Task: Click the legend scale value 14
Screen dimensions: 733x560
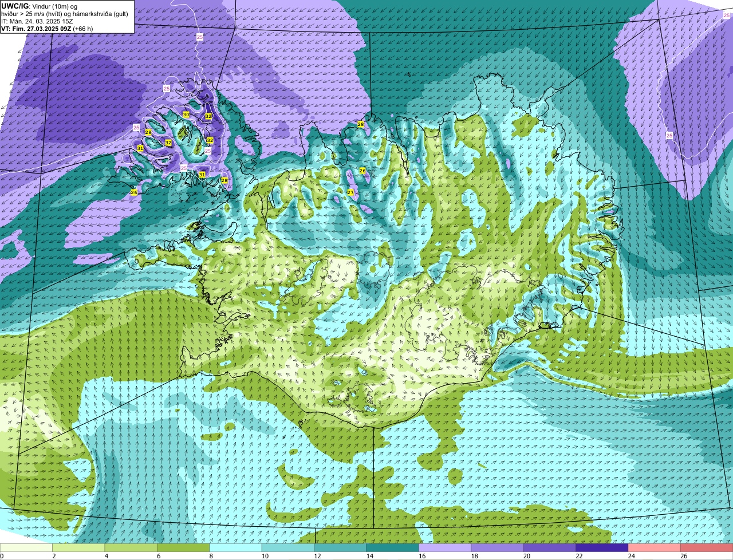Action: tap(369, 556)
